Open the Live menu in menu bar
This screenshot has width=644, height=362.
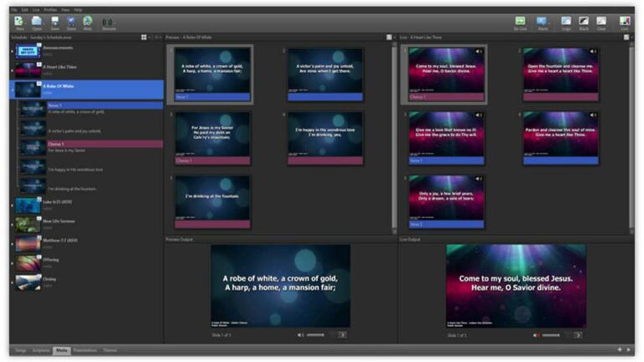coord(36,9)
